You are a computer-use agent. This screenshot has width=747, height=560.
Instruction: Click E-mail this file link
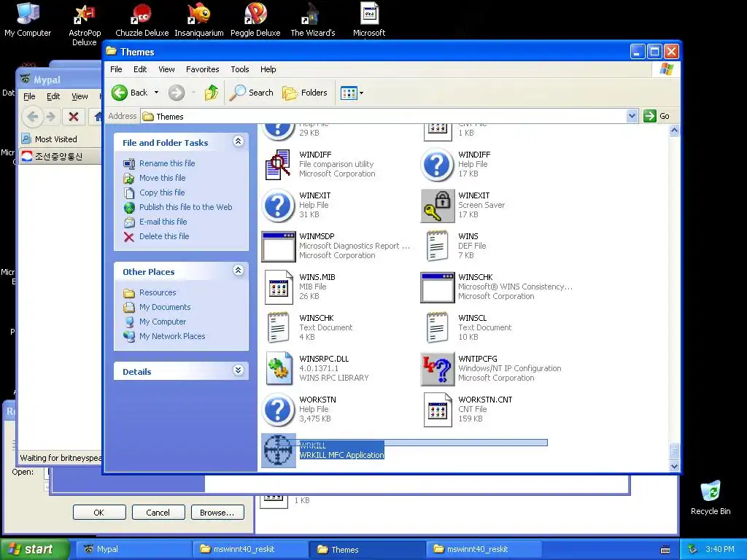tap(163, 222)
